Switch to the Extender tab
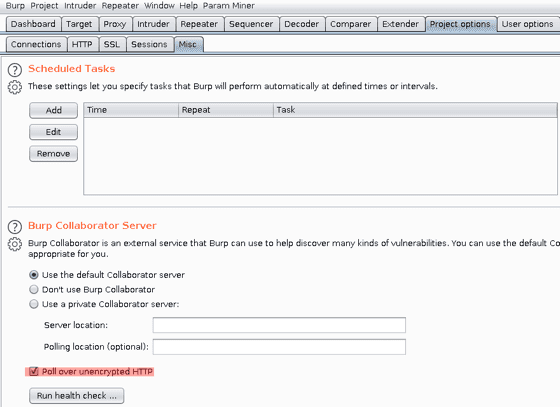Screen dimensions: 560x407 [400, 24]
